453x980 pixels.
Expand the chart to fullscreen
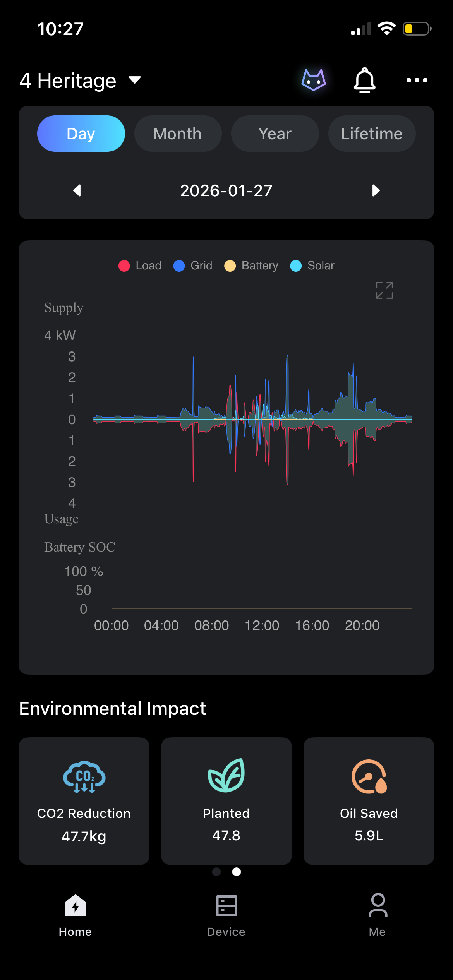coord(384,290)
